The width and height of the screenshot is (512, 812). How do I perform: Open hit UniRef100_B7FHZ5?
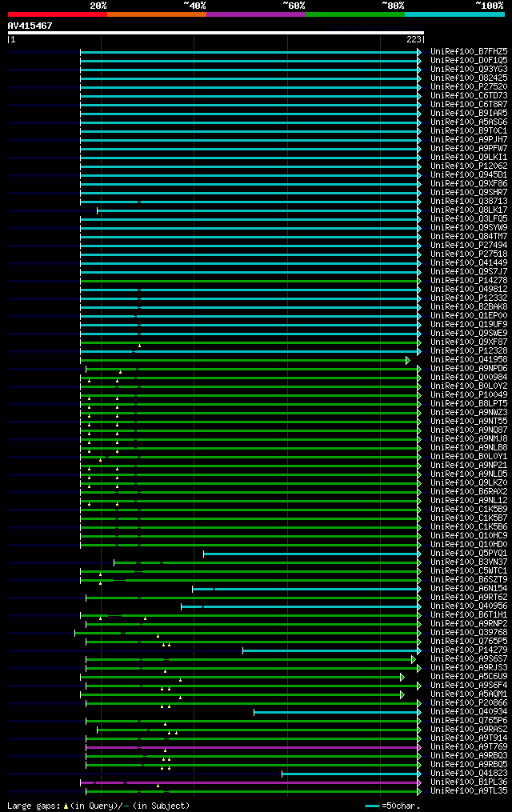469,52
